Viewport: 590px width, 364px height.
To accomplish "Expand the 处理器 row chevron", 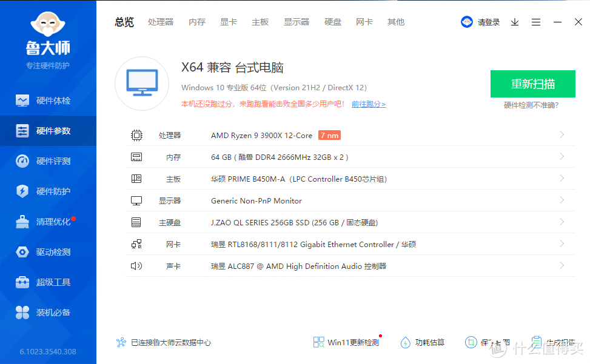I will pyautogui.click(x=562, y=134).
